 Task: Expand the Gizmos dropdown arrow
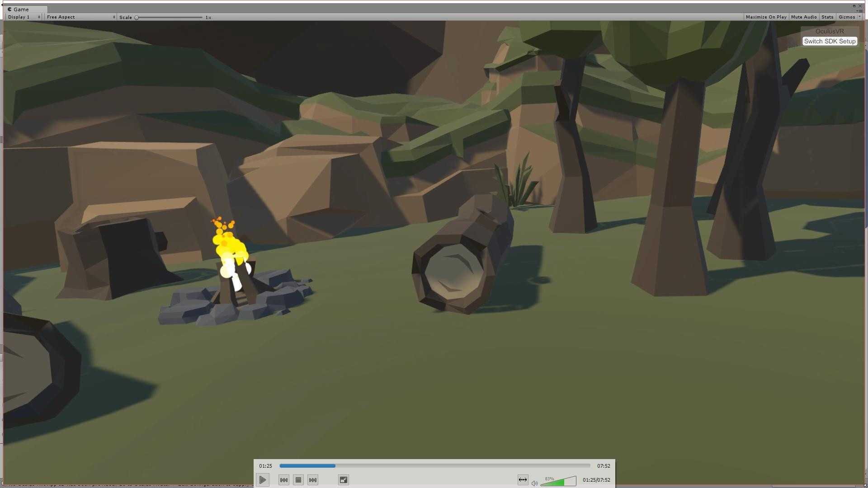(859, 17)
